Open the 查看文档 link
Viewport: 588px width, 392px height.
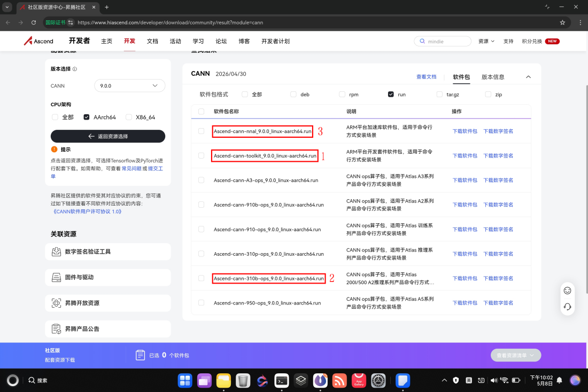(427, 77)
